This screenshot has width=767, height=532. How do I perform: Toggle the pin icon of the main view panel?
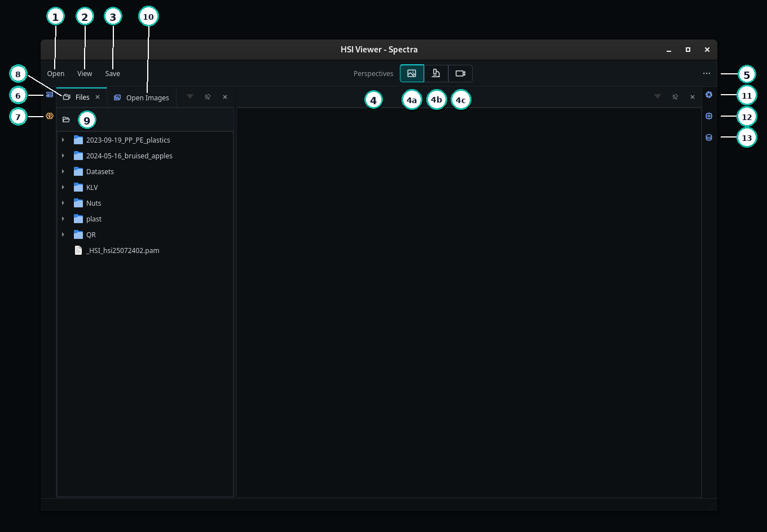pos(675,97)
